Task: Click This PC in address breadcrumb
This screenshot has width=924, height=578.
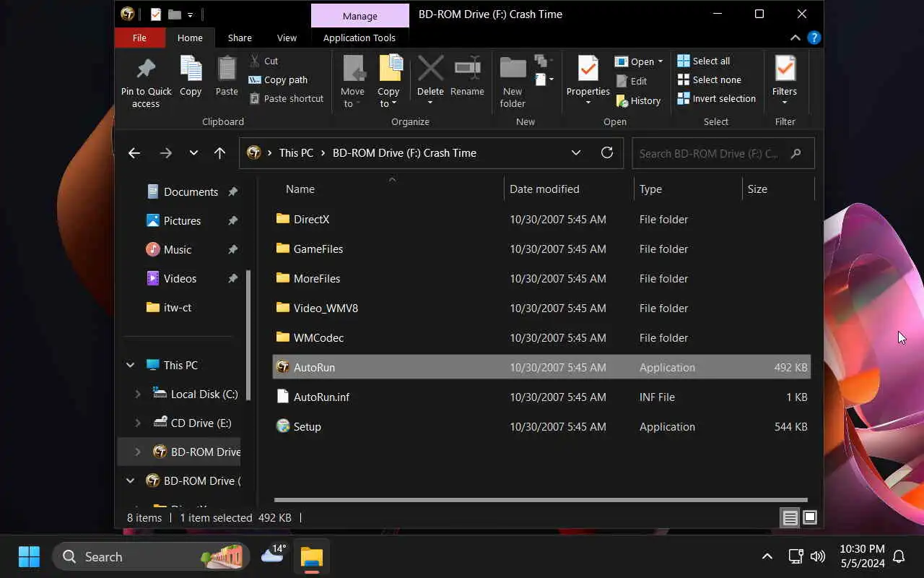Action: [296, 152]
